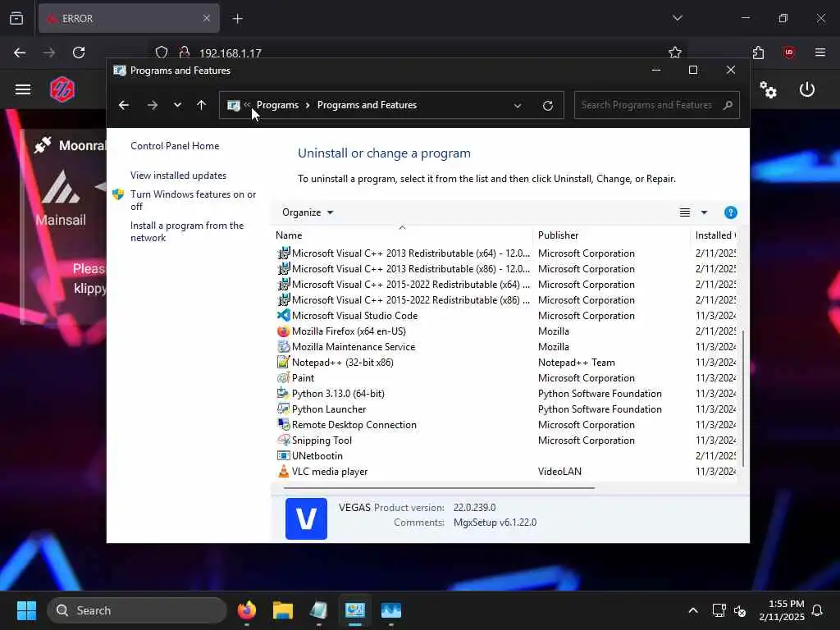Click the VEGAS logo in details pane
Screen dimensions: 840x630
click(306, 518)
